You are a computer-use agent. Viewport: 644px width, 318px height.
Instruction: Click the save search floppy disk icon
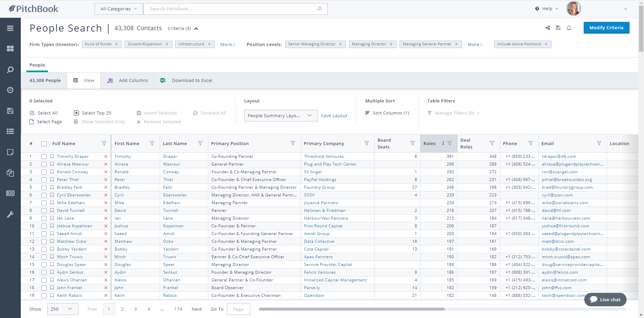(558, 28)
